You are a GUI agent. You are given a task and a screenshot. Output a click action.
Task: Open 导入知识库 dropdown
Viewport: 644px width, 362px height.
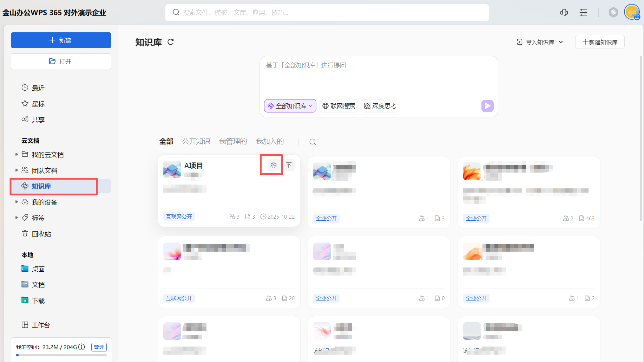pyautogui.click(x=540, y=42)
